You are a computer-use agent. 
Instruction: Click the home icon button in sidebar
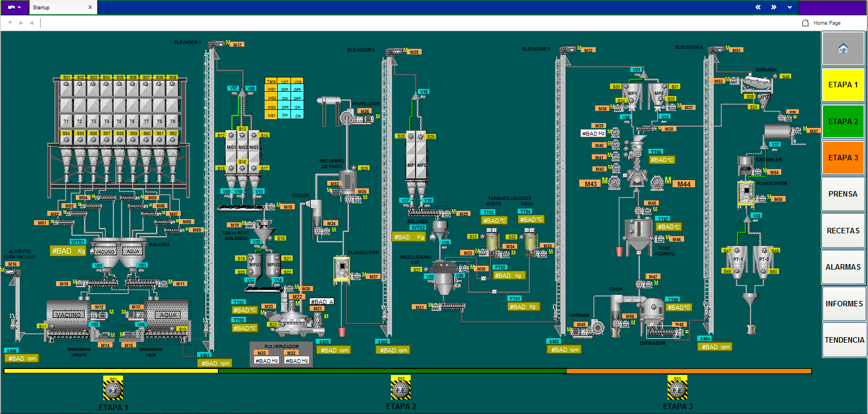(843, 48)
